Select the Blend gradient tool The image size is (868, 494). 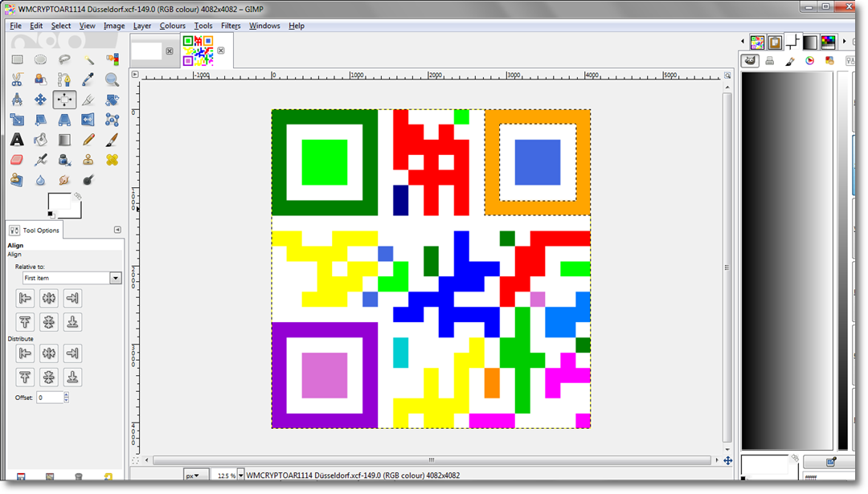click(64, 140)
